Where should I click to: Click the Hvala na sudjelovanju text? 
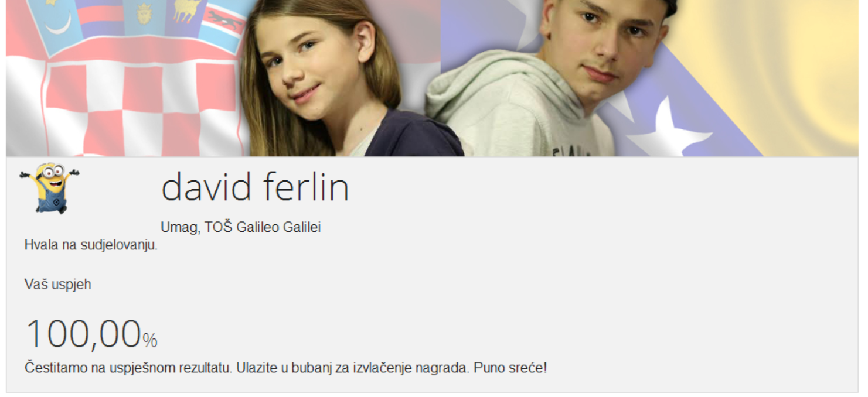[x=91, y=245]
